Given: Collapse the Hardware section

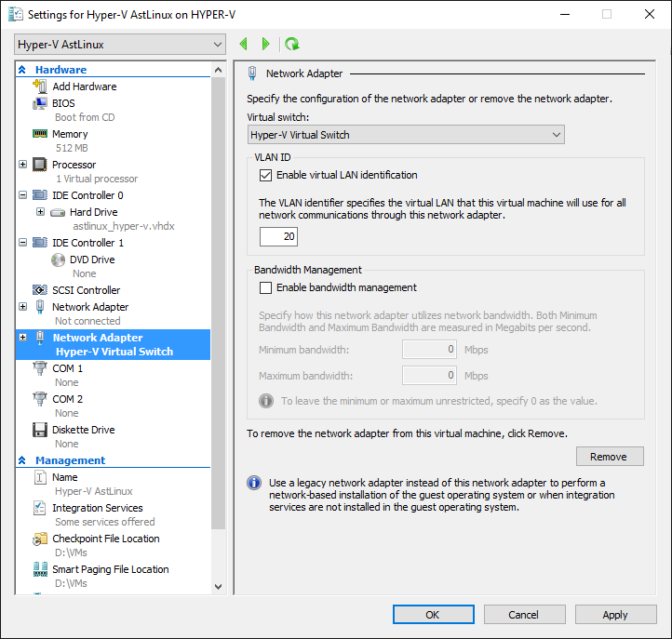Looking at the screenshot, I should (x=21, y=70).
